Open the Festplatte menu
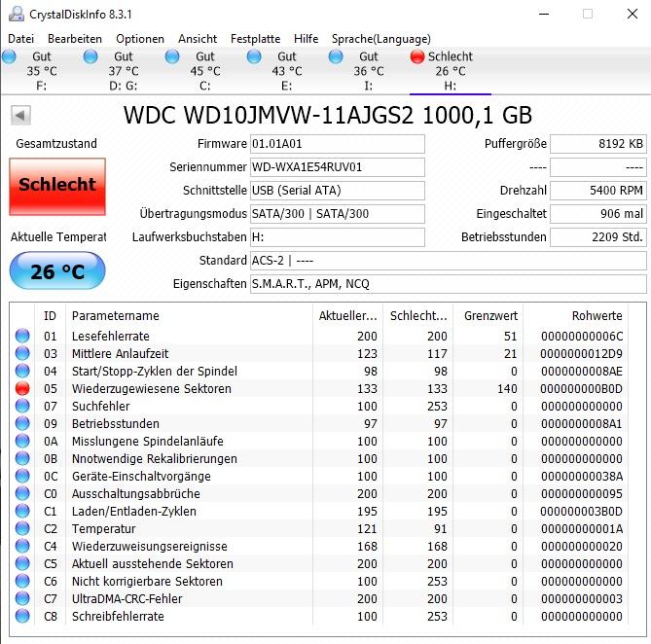 tap(255, 39)
